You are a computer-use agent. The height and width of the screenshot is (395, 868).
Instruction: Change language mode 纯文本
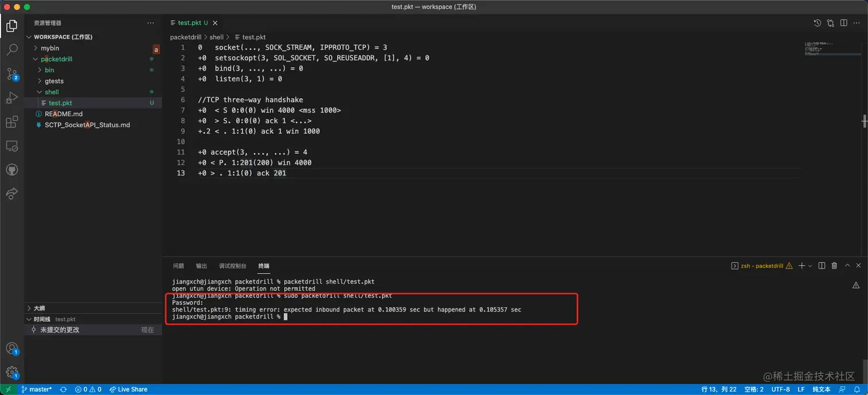pos(821,389)
